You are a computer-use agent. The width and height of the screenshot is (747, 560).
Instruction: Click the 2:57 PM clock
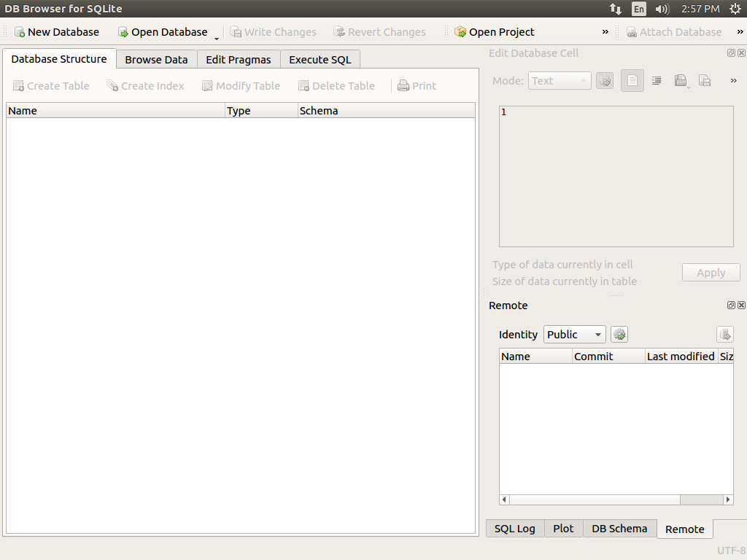coord(700,9)
